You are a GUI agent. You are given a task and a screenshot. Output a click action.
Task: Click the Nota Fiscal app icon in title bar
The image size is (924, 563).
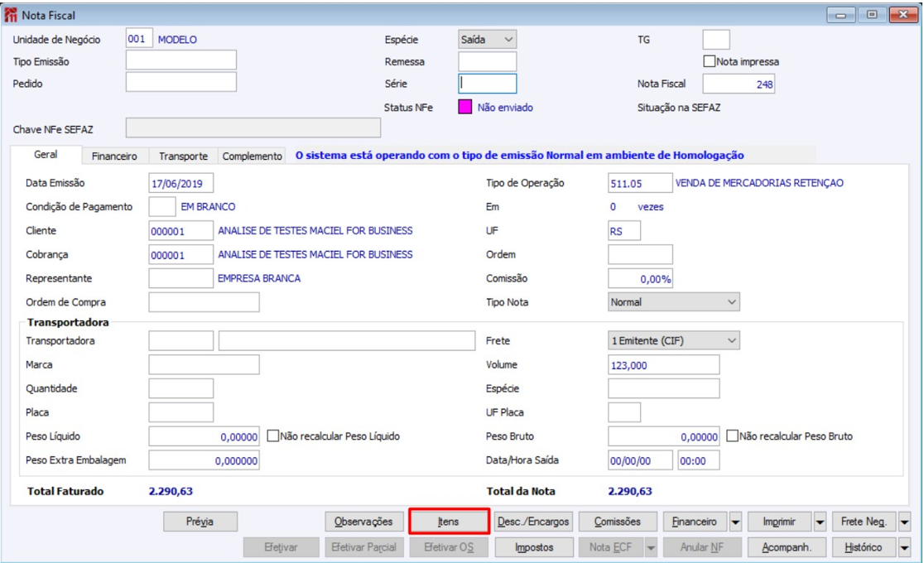click(11, 15)
